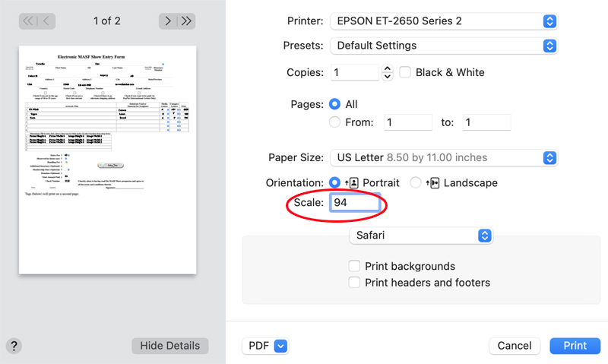The height and width of the screenshot is (364, 608).
Task: Choose the From page range option
Action: [335, 122]
